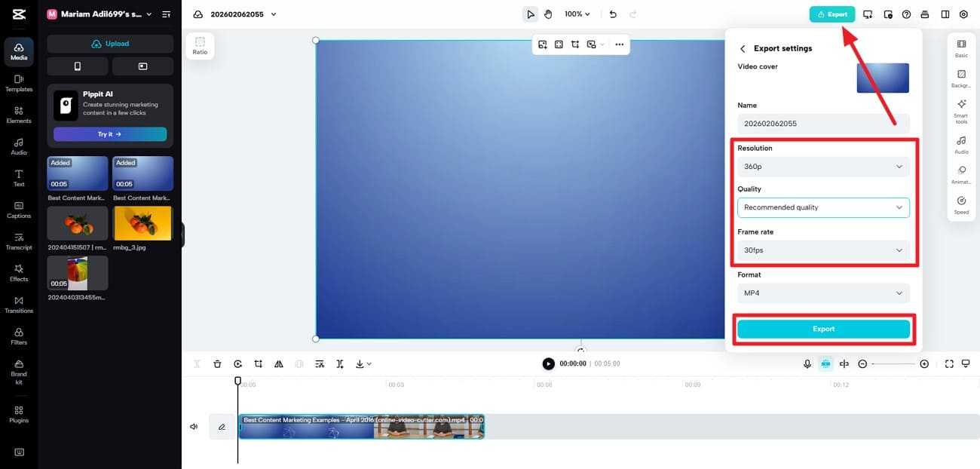Select the 202404031345 video thumbnail
Screen dimensions: 980x469
(78, 273)
